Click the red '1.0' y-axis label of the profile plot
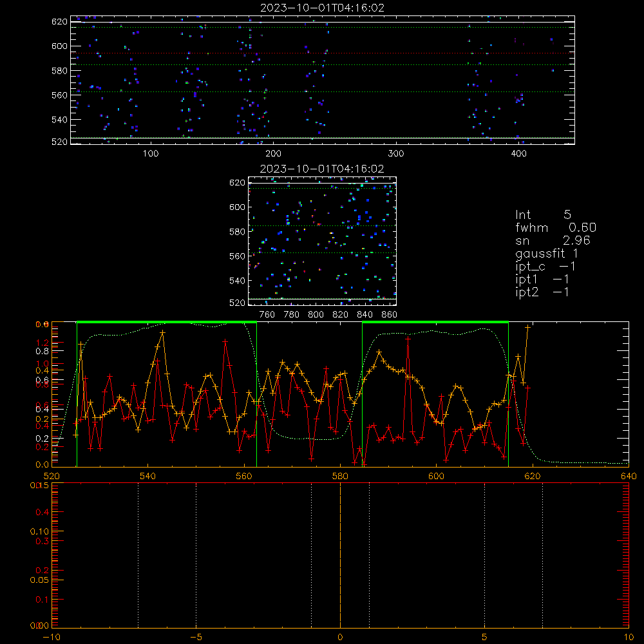Image resolution: width=644 pixels, height=644 pixels. (x=43, y=364)
